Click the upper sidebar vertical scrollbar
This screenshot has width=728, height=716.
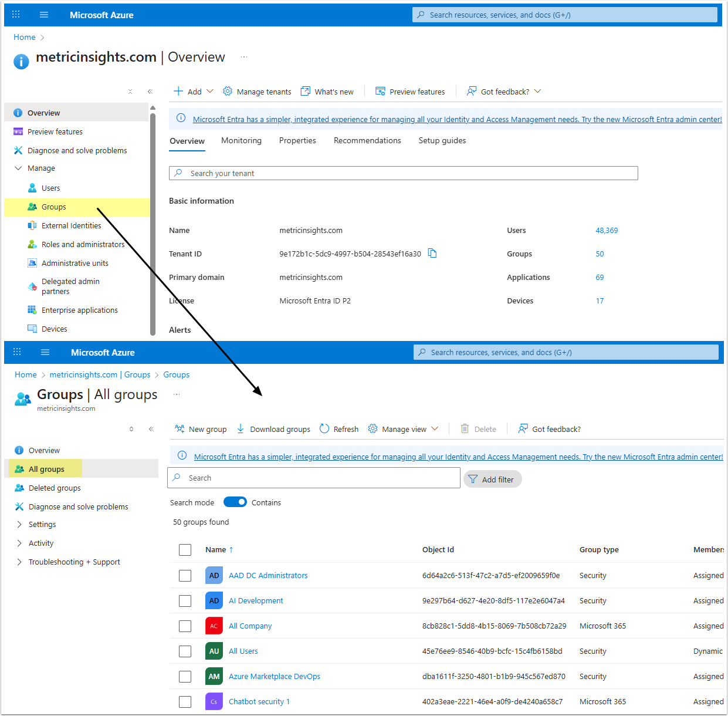pyautogui.click(x=153, y=223)
